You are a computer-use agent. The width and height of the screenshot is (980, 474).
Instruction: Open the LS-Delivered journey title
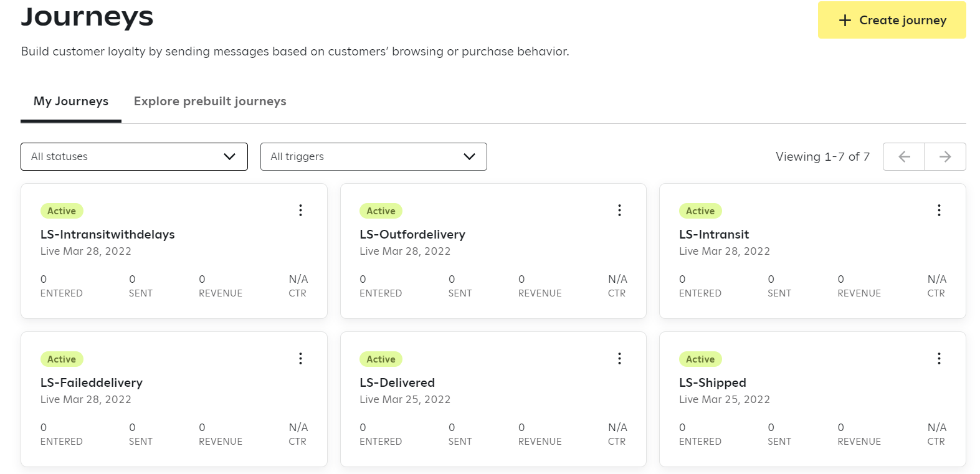397,383
